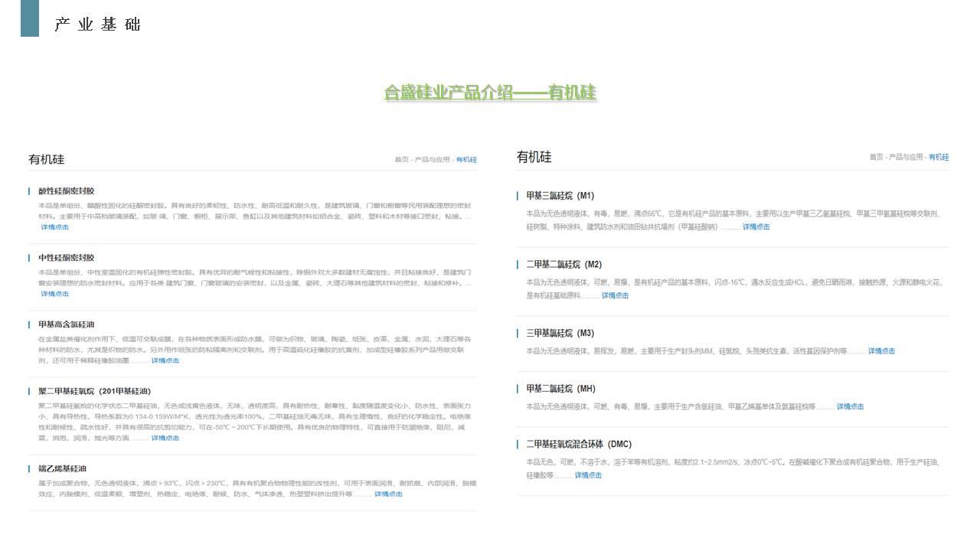Click the 产业基础 section label
The image size is (980, 551).
click(x=98, y=24)
